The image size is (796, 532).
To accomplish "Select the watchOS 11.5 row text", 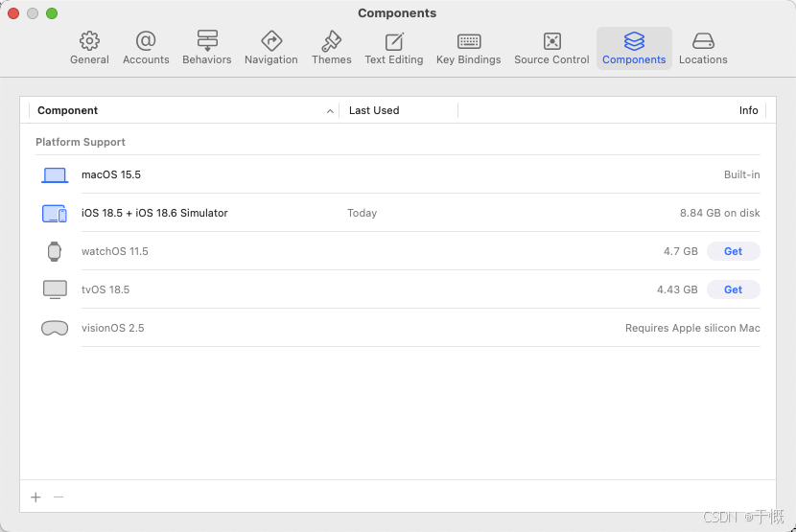I will pos(115,251).
